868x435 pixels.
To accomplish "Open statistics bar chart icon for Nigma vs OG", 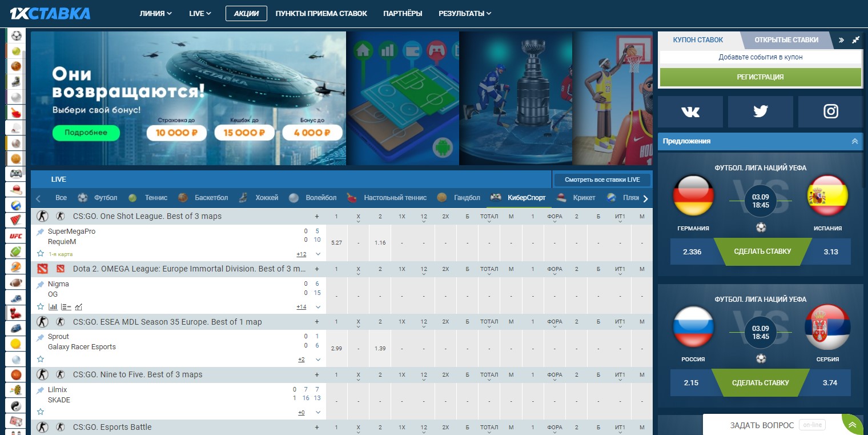I will (x=53, y=307).
